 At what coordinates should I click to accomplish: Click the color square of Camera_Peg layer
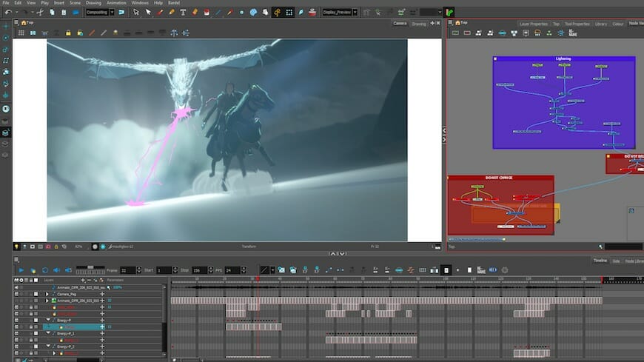pyautogui.click(x=36, y=294)
